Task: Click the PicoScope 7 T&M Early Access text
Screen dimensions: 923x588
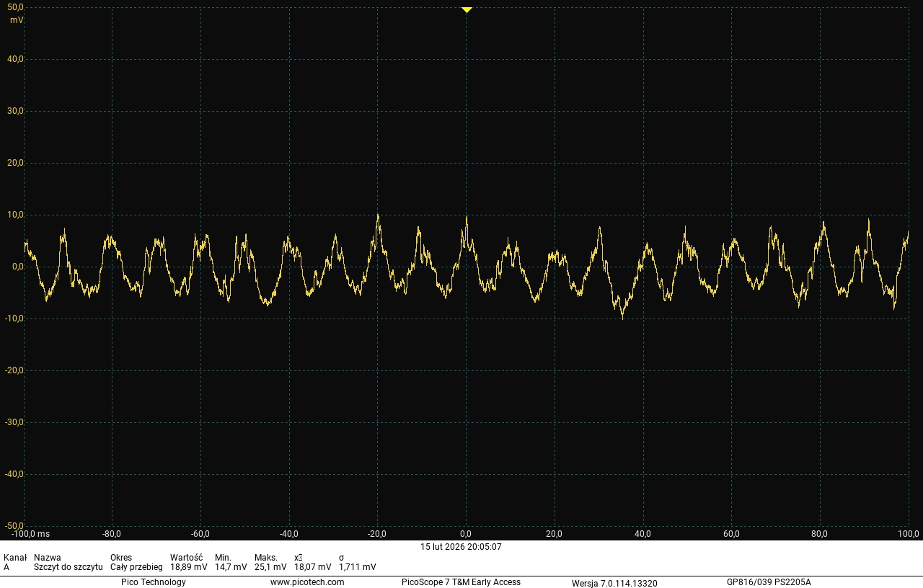Action: pos(461,582)
